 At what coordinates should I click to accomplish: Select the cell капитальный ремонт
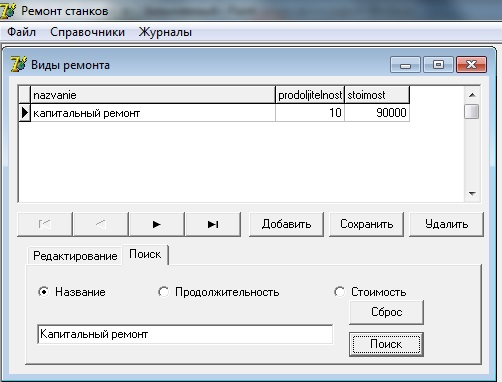click(153, 113)
